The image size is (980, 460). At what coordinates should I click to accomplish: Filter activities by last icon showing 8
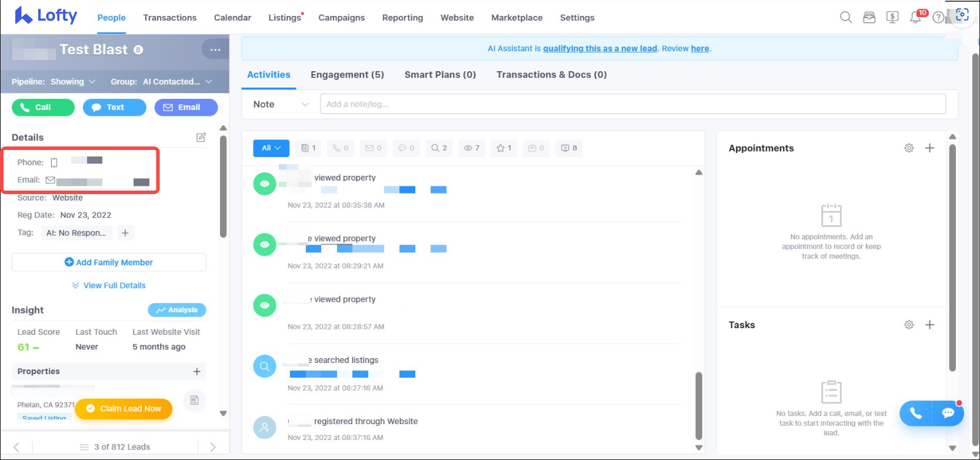click(569, 148)
